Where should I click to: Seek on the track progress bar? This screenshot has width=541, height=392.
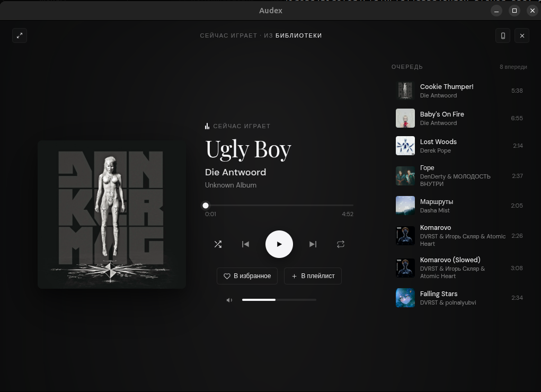[279, 206]
